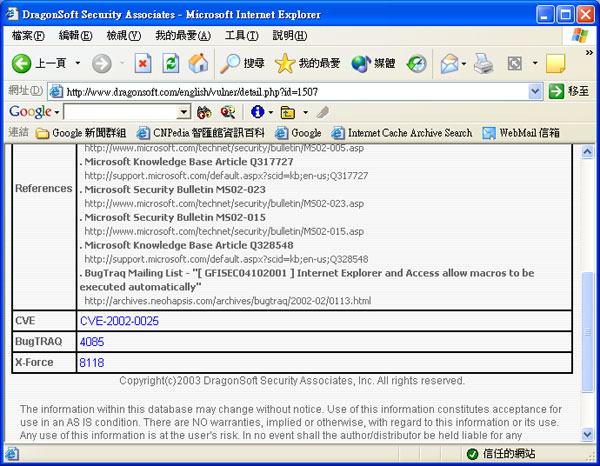The image size is (600, 466).
Task: Click the Go (移至) button
Action: coord(568,91)
